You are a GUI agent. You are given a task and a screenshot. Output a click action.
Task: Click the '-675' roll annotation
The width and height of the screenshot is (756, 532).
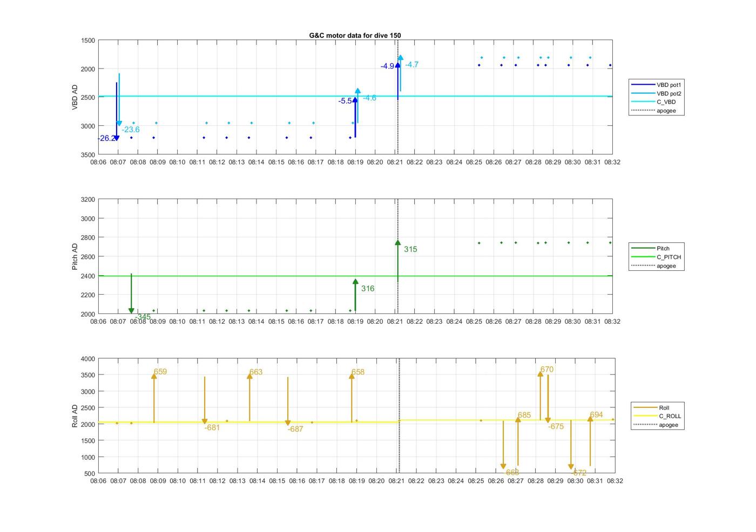(x=556, y=427)
